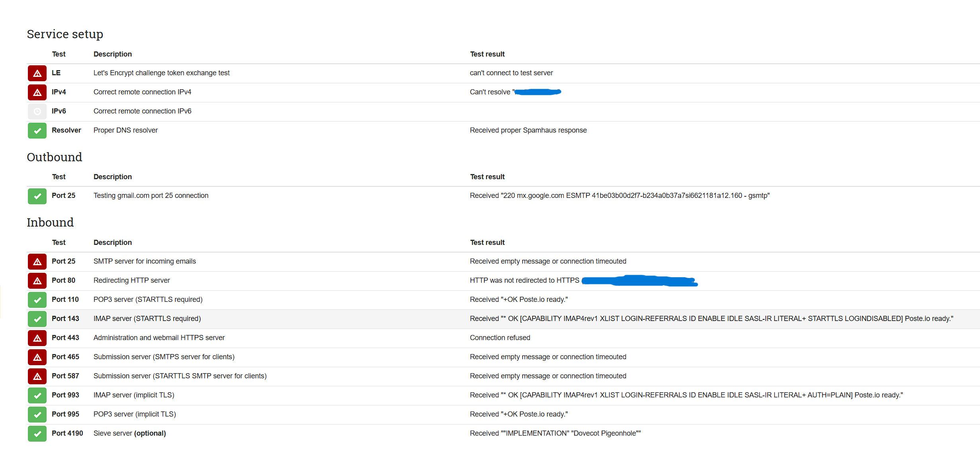Click the red warning icon for LE test
This screenshot has height=452, width=980.
coord(37,73)
